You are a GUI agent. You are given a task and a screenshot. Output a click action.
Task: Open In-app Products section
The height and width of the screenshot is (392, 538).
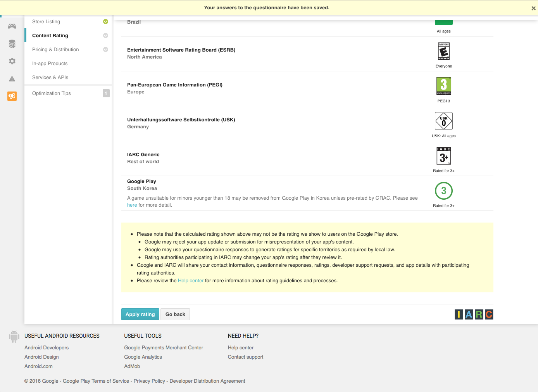click(x=50, y=64)
